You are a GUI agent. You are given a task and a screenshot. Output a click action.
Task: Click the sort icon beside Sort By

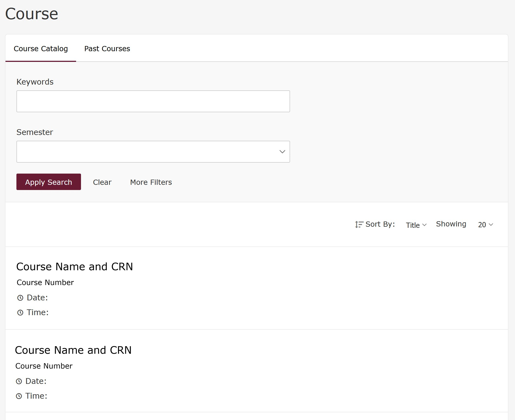click(359, 225)
